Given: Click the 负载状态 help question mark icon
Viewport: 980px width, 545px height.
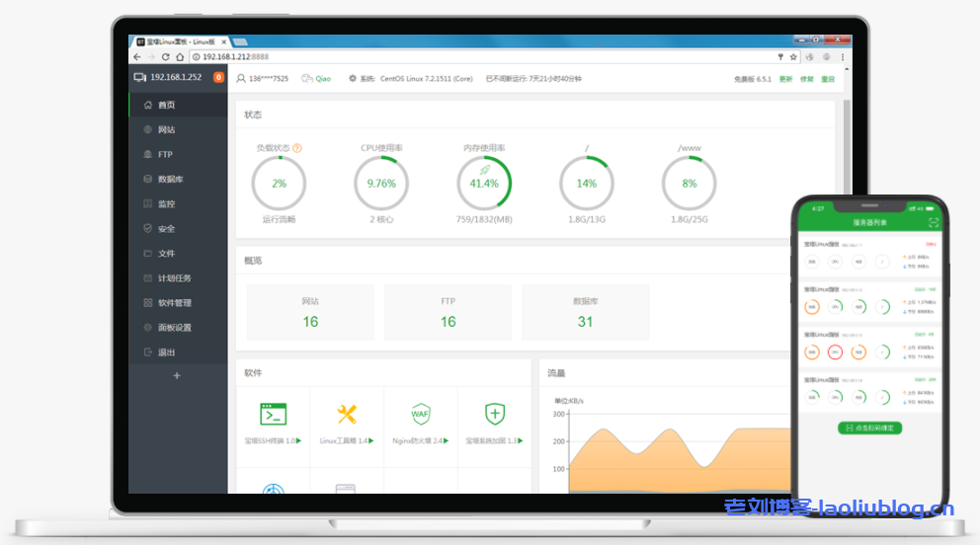Looking at the screenshot, I should point(296,148).
